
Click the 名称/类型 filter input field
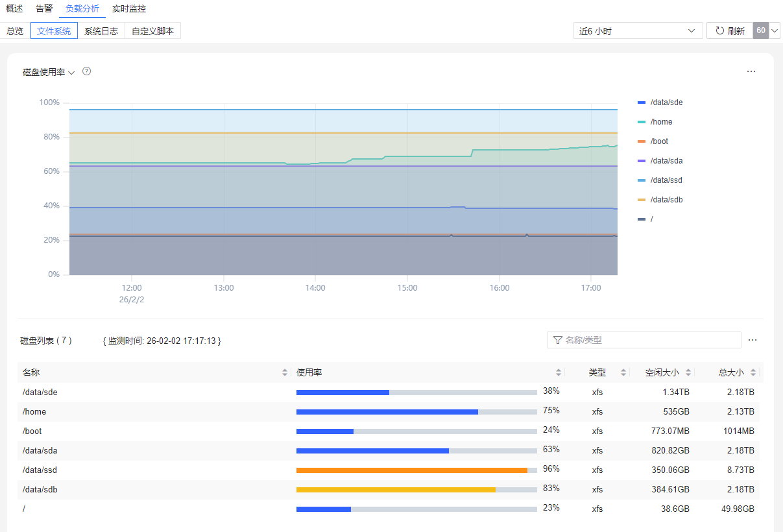[x=644, y=340]
